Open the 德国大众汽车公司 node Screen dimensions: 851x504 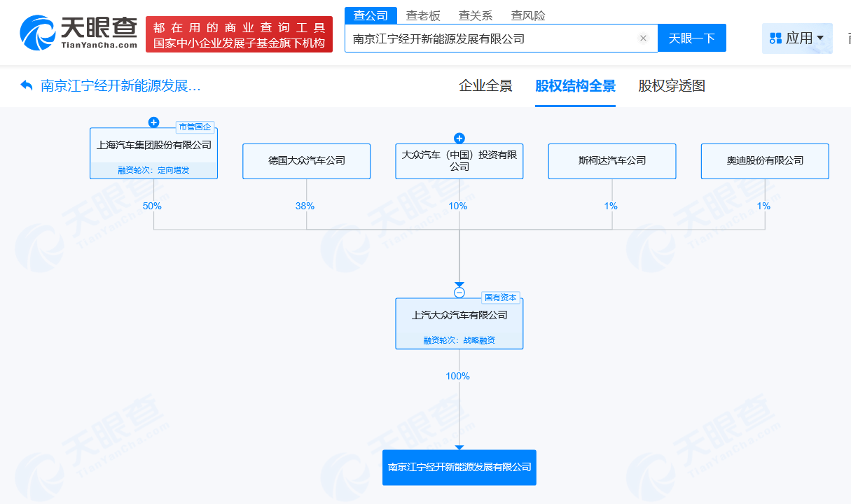pyautogui.click(x=307, y=161)
